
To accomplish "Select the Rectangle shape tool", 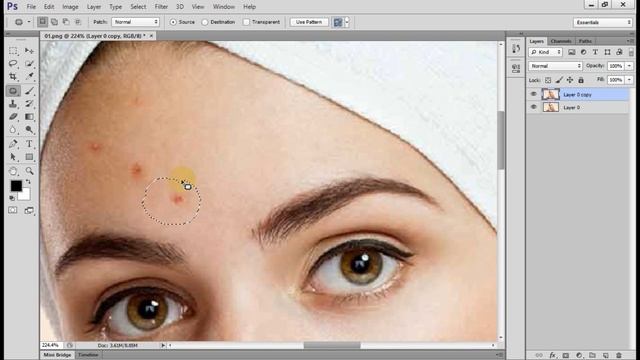I will [x=29, y=157].
